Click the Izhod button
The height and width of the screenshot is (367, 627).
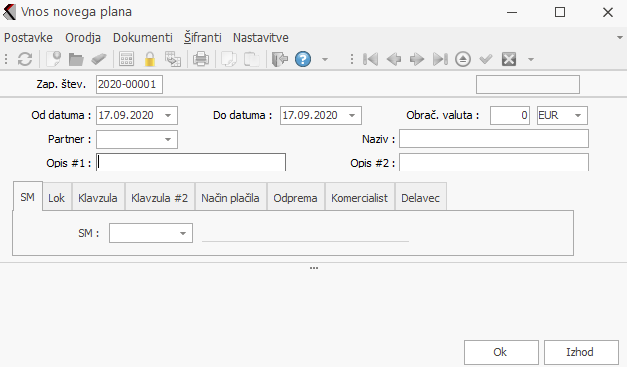coord(581,352)
